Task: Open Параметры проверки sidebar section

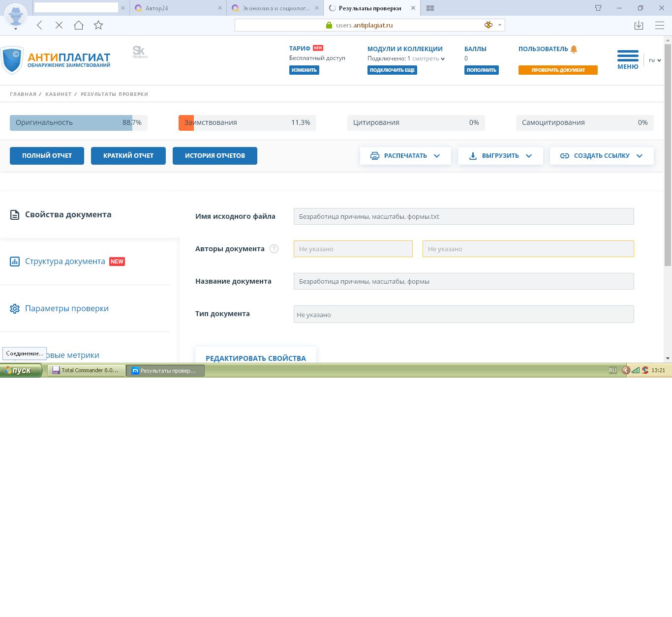Action: click(66, 308)
